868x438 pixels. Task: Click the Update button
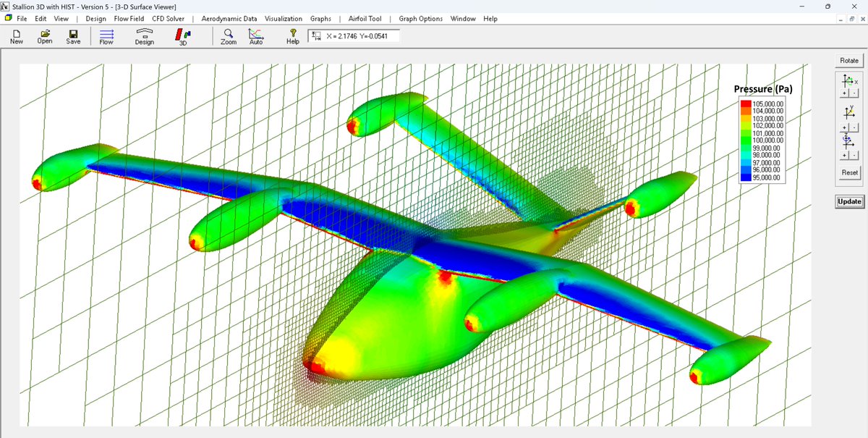(x=849, y=201)
